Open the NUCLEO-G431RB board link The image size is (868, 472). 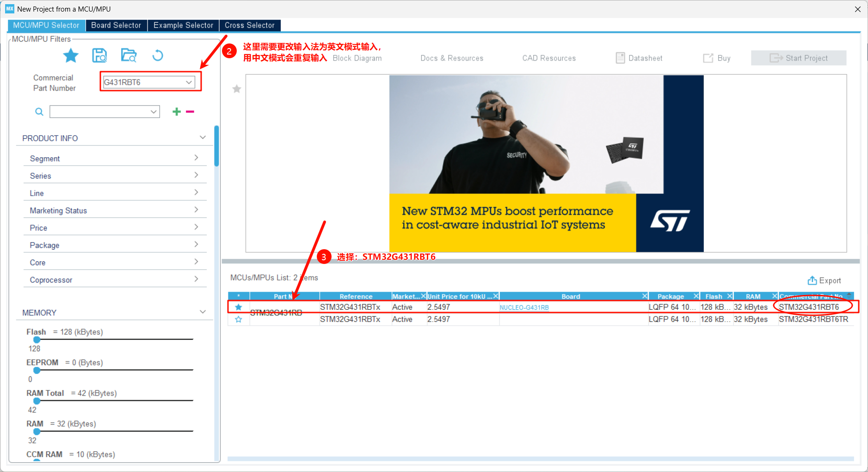[524, 307]
